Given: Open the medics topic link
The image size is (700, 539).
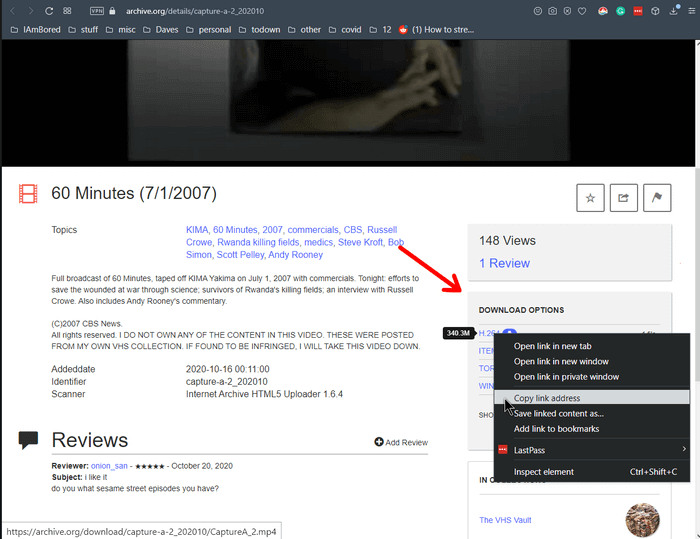Looking at the screenshot, I should 318,242.
